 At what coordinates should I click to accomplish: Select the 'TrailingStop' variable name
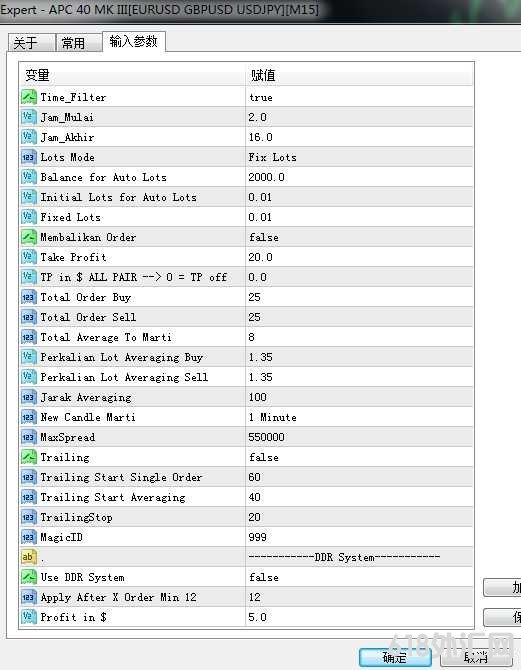[x=76, y=517]
